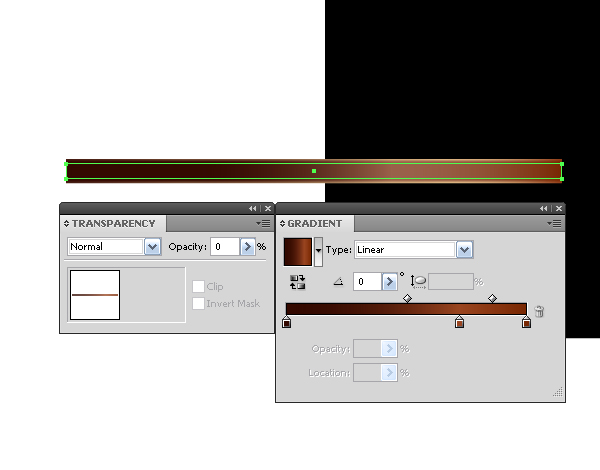Click the second gradient midpoint diamond
The height and width of the screenshot is (470, 600).
(492, 298)
